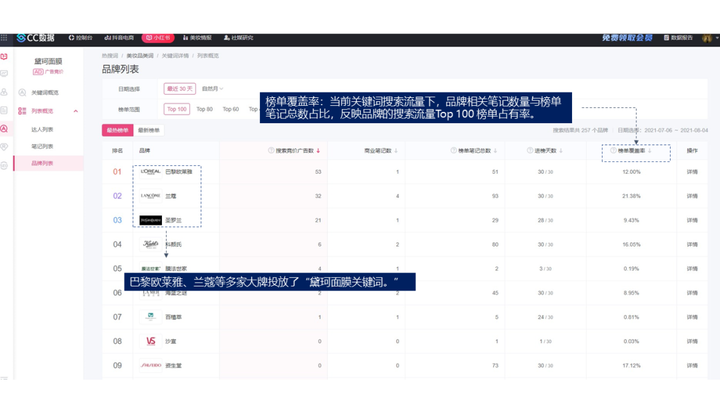Click coverage value 21.38% in row 02
720x405 pixels.
631,196
